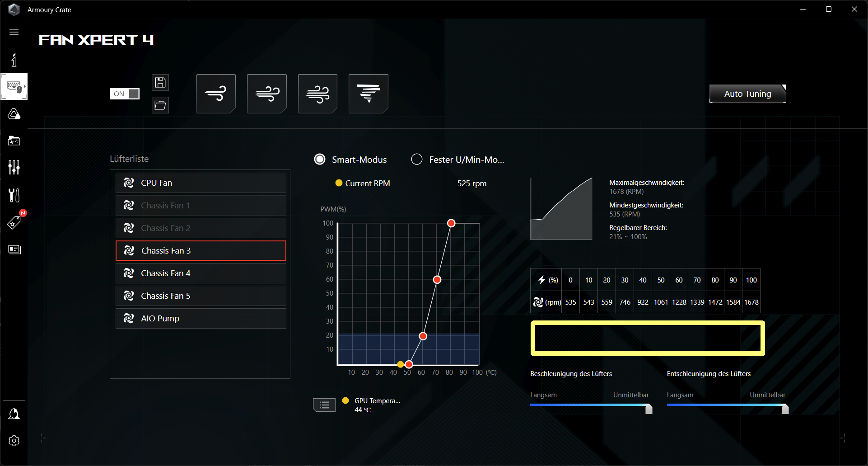Screen dimensions: 868x466
Task: Click the Current RPM legend label
Action: (x=368, y=184)
